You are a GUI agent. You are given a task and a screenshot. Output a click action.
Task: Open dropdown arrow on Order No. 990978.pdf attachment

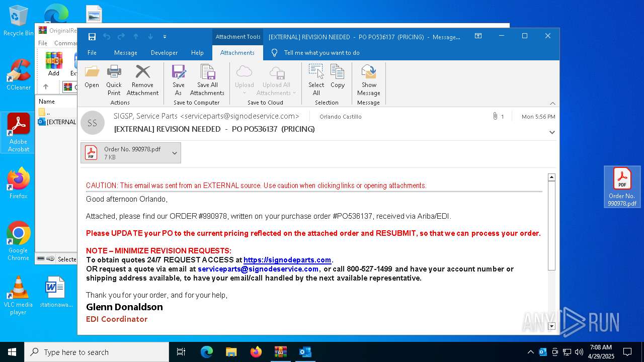point(175,153)
